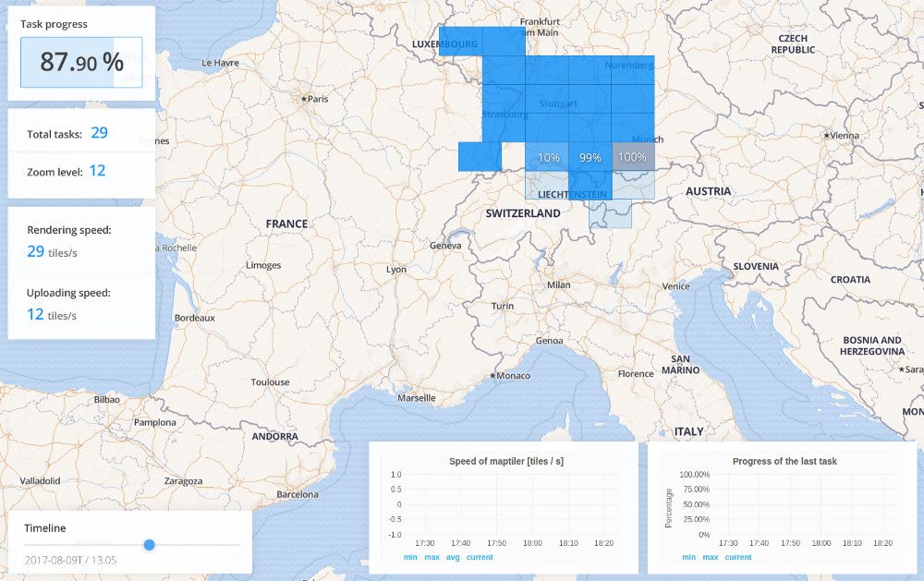Click the Frankfurt am Main label
Image resolution: width=924 pixels, height=581 pixels.
(540, 27)
